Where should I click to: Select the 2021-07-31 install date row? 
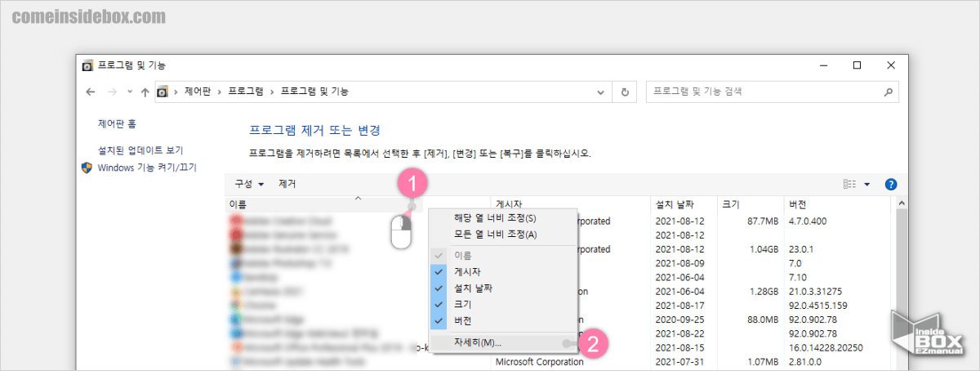click(x=679, y=361)
